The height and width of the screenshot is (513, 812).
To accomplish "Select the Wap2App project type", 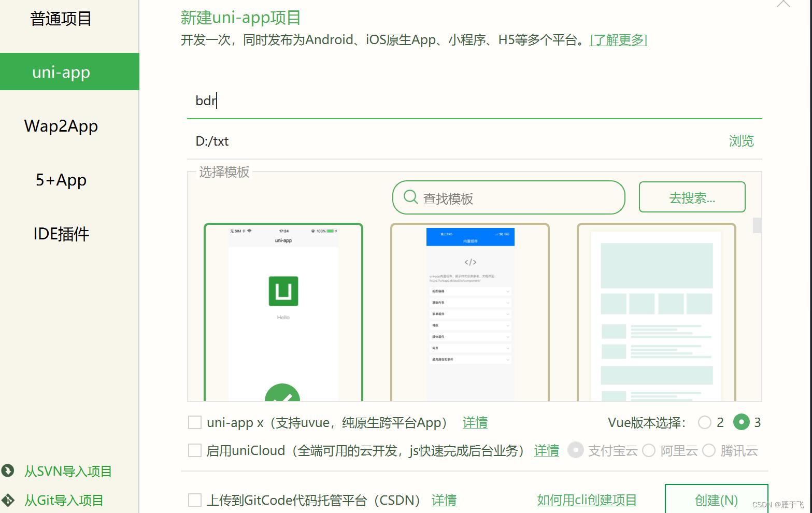I will pos(61,126).
